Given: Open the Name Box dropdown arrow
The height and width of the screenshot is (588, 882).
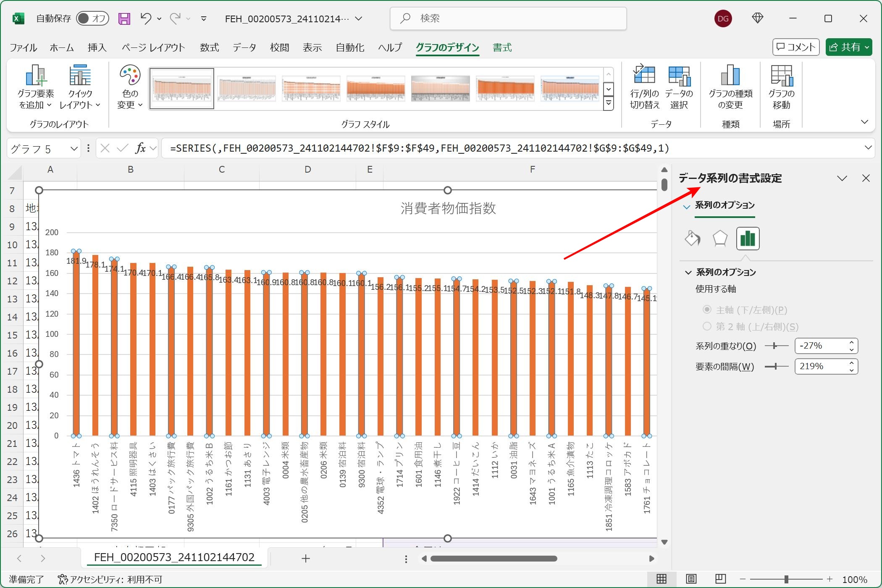Looking at the screenshot, I should pyautogui.click(x=74, y=148).
